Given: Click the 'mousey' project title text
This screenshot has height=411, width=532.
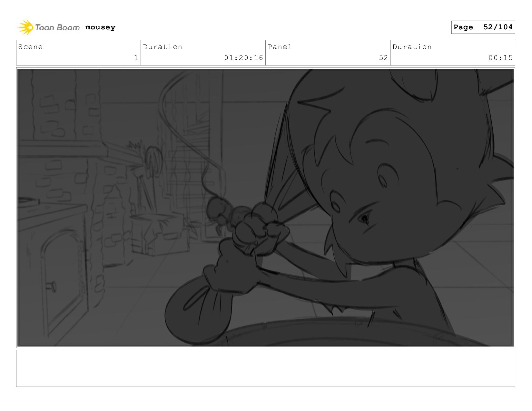Looking at the screenshot, I should pos(100,27).
